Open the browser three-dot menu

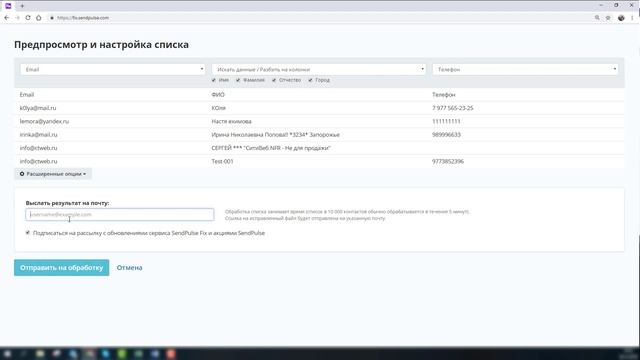click(632, 18)
